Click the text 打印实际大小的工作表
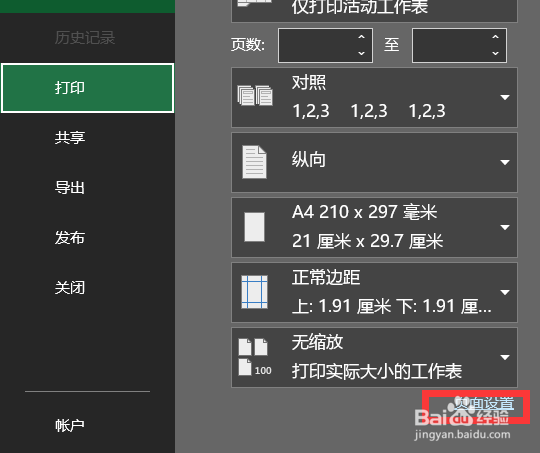540x453 pixels. 377,371
